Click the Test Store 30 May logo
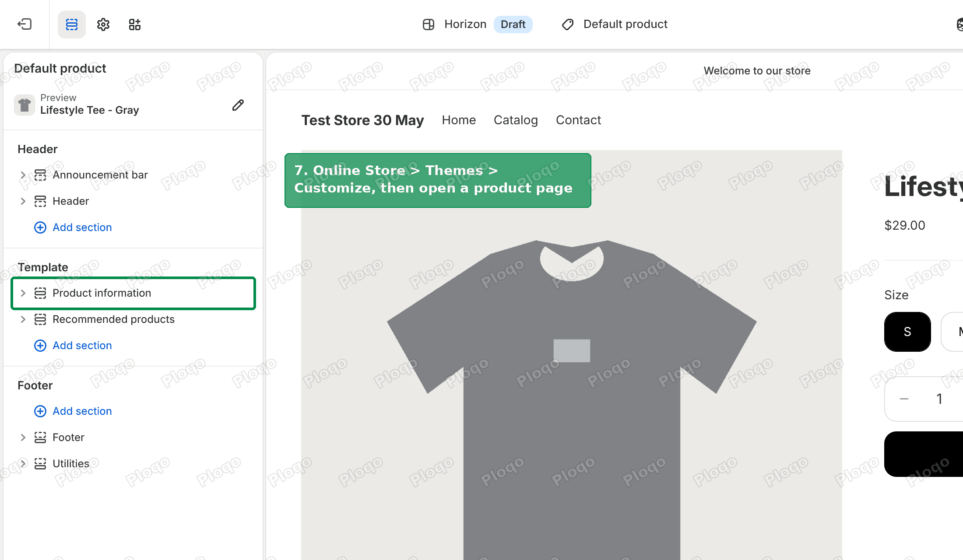The height and width of the screenshot is (560, 963). click(x=362, y=120)
